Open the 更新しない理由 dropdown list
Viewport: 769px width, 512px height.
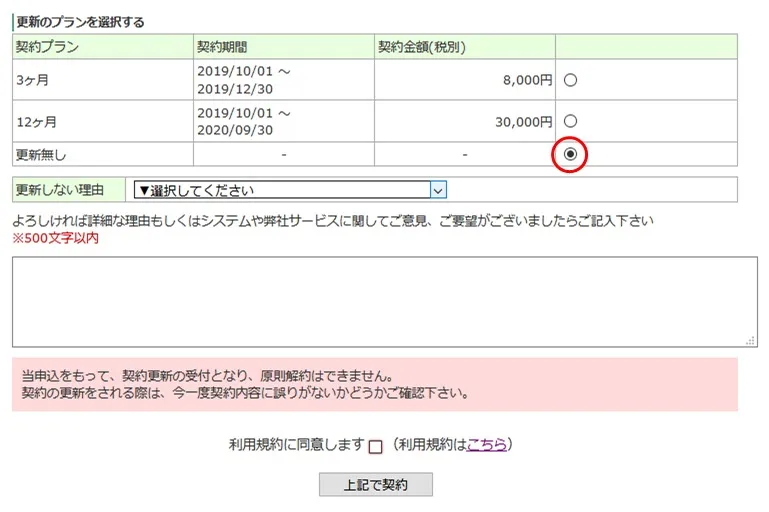(289, 190)
